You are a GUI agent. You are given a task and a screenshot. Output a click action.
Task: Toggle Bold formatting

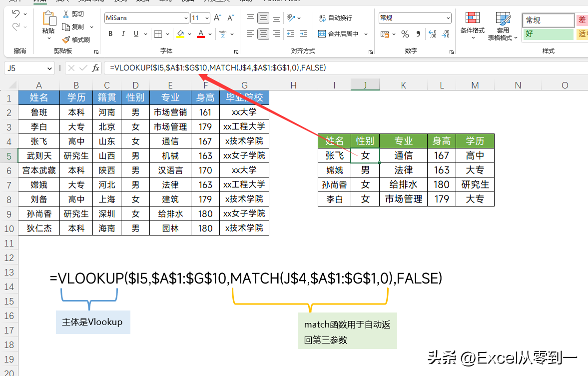click(x=110, y=34)
